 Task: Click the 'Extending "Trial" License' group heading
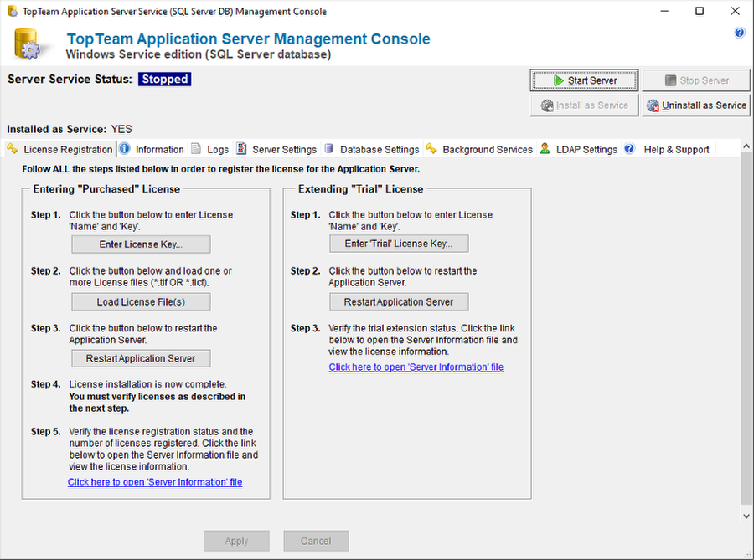pos(360,188)
